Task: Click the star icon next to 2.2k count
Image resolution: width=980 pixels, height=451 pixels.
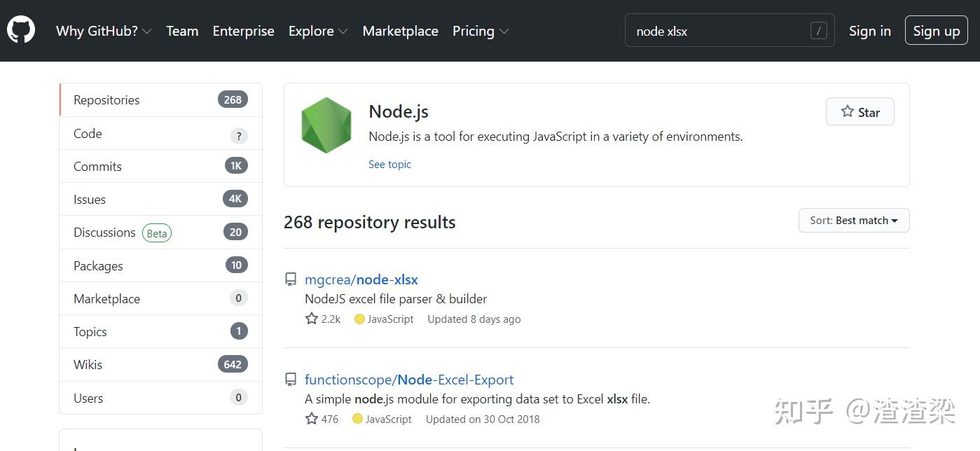Action: coord(310,319)
